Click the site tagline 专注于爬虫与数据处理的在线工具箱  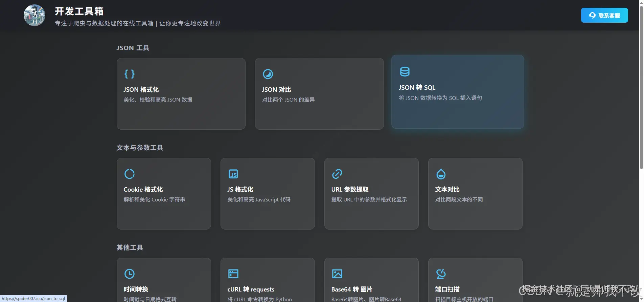(x=104, y=23)
